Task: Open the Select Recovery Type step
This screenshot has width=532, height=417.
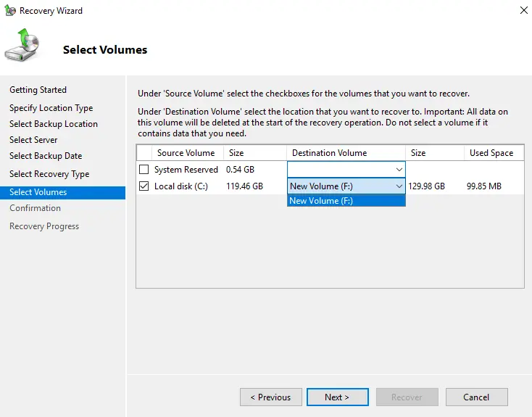Action: tap(49, 174)
